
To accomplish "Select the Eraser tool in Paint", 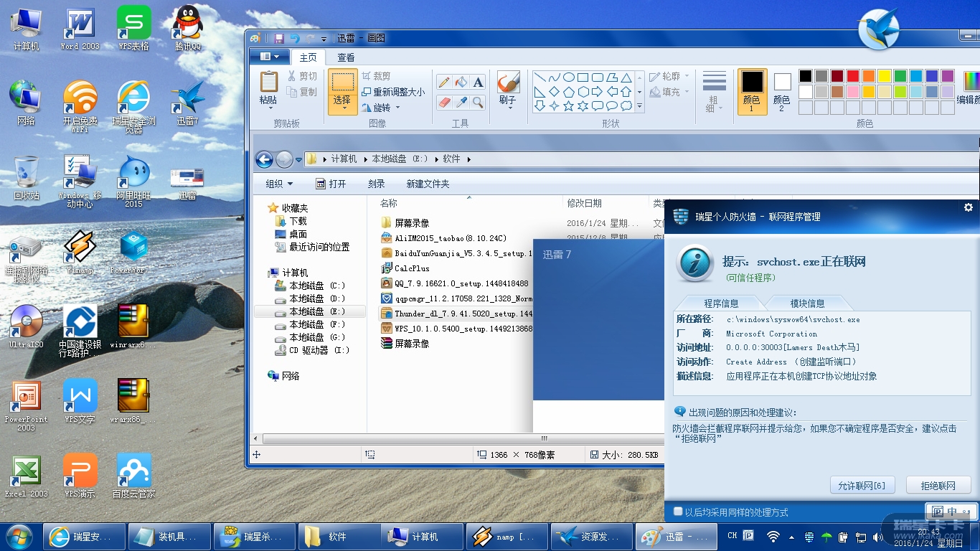I will point(444,103).
